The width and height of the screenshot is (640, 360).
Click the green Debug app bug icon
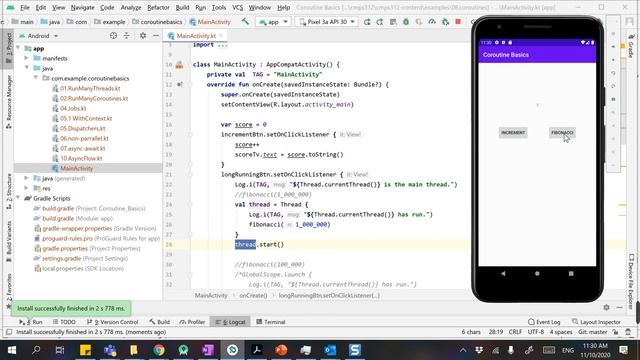[x=406, y=22]
